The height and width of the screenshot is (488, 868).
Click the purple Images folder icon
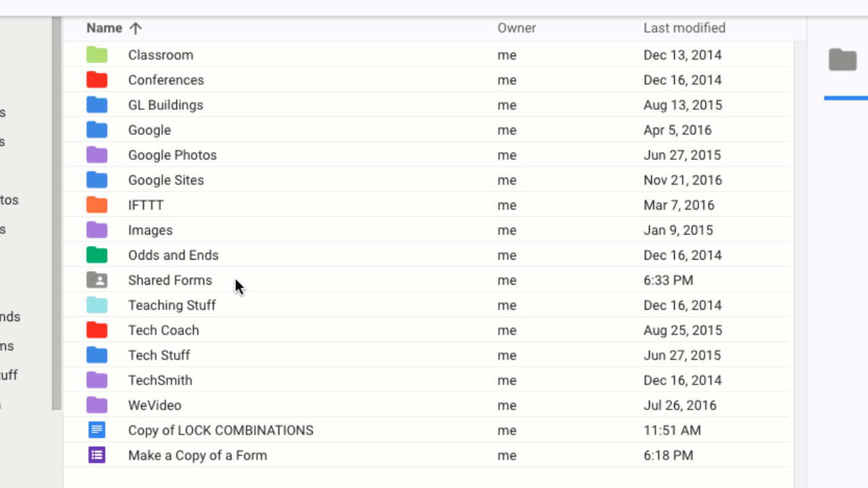pos(97,230)
